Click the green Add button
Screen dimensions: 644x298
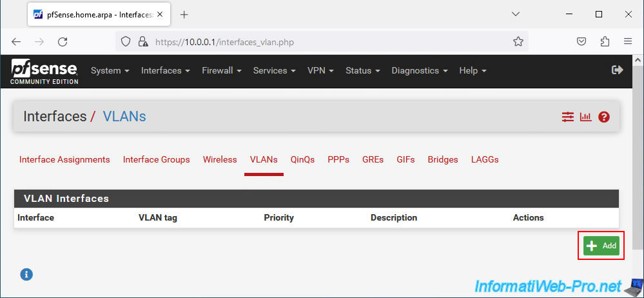click(601, 246)
